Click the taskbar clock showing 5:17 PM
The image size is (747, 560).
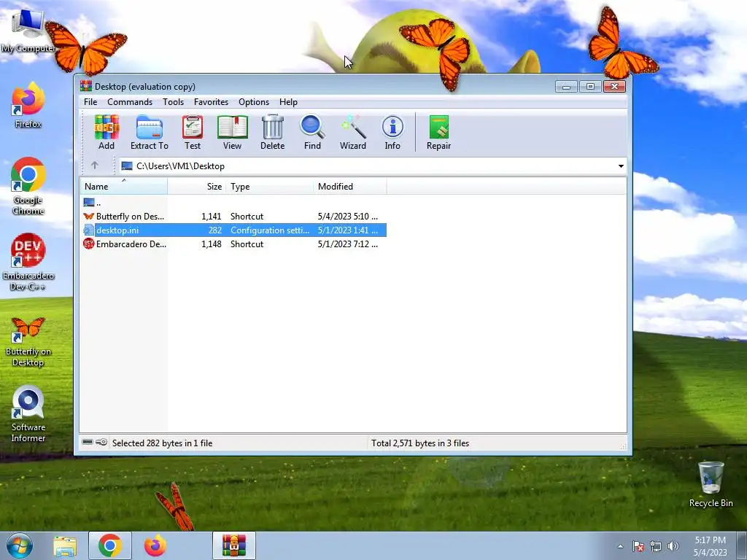(711, 546)
